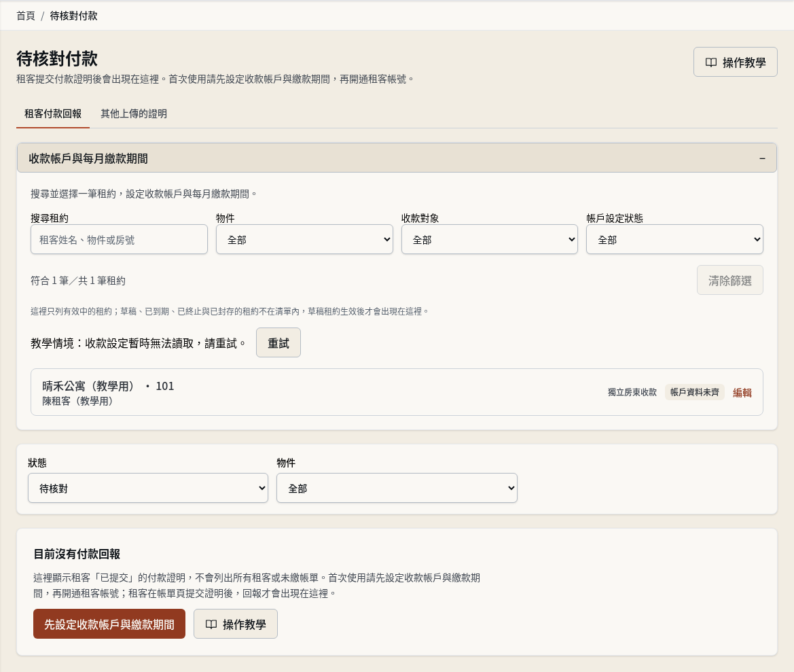794x672 pixels.
Task: Click the book icon in top 操作教學 button
Action: tap(711, 63)
